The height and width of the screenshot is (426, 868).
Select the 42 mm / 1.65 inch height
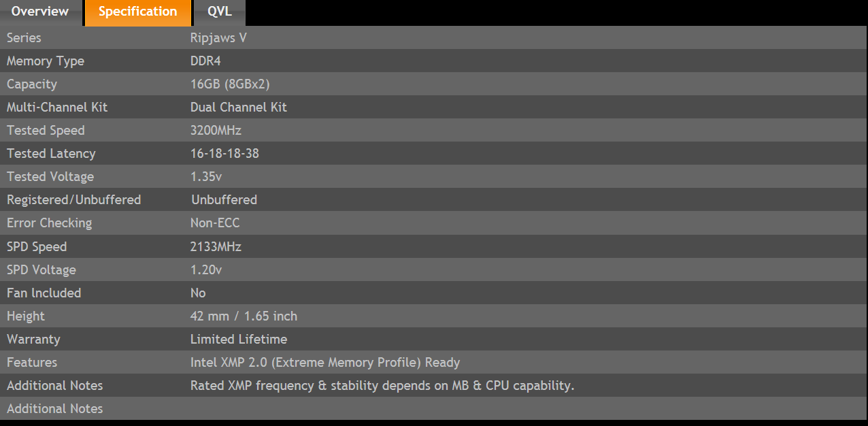point(244,316)
